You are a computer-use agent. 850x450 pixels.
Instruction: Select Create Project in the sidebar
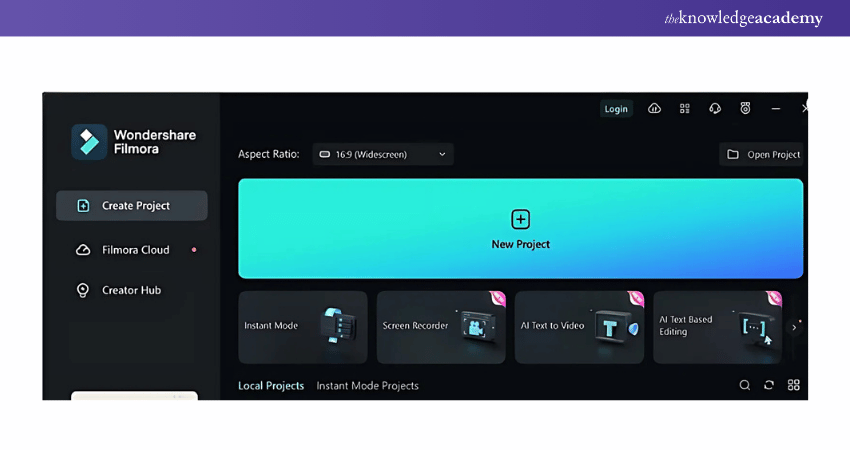[132, 206]
